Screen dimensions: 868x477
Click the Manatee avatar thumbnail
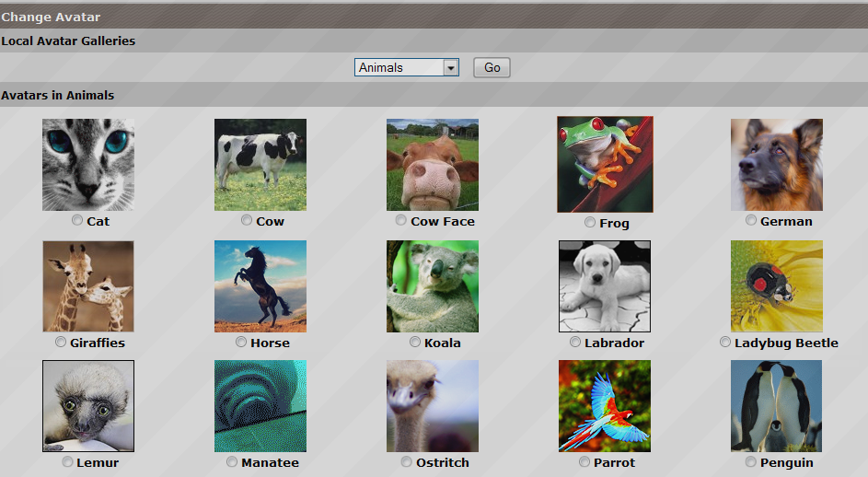pos(260,406)
